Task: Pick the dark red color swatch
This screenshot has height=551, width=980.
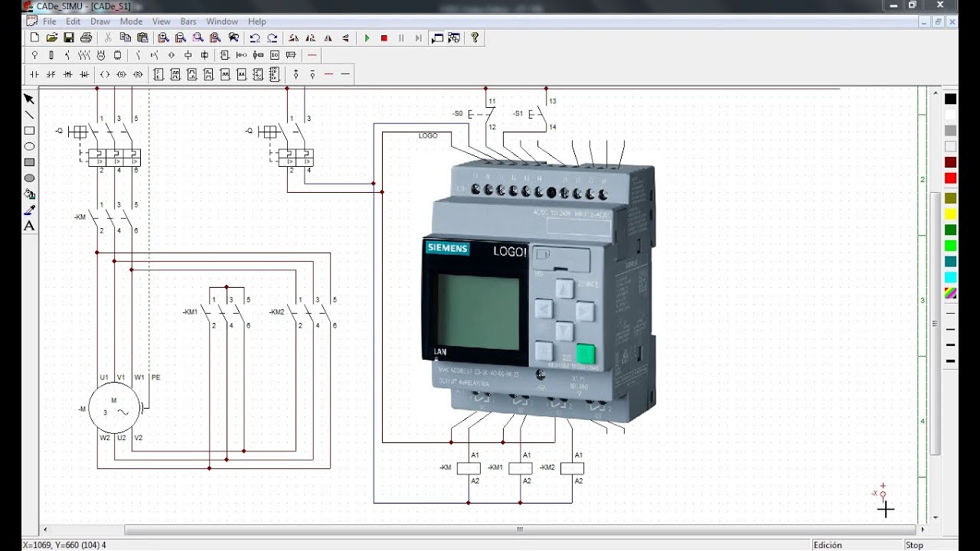Action: click(x=950, y=162)
